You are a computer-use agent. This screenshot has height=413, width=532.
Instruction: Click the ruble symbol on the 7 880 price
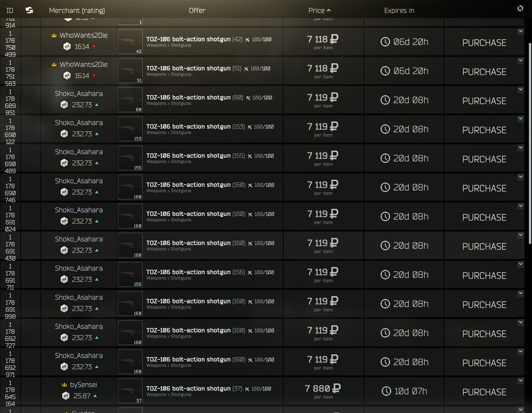click(337, 388)
